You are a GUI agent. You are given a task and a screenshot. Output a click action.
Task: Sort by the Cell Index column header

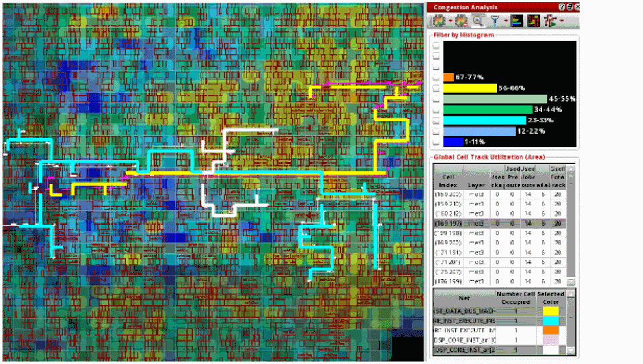click(448, 177)
